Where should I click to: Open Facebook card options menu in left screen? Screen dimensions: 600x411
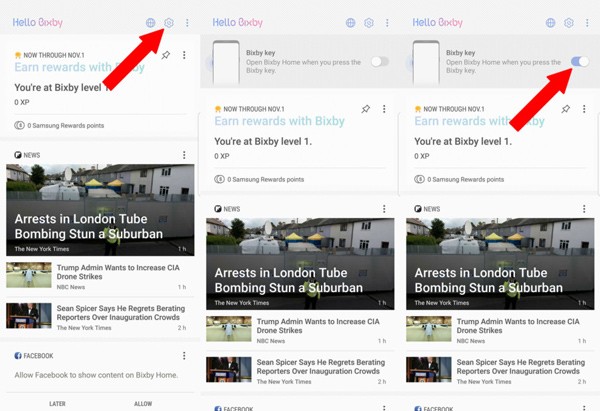click(184, 356)
